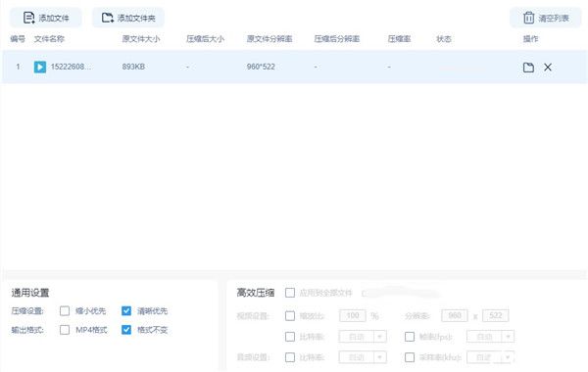
Task: Click the 操作 column header
Action: pos(530,38)
